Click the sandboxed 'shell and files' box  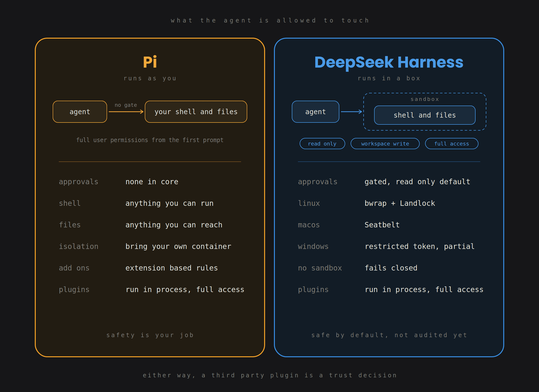coord(425,115)
